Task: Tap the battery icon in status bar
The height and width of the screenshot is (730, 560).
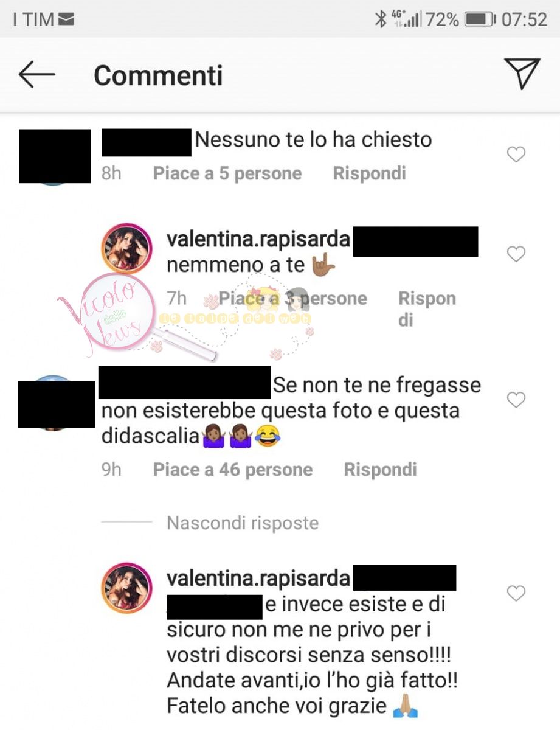Action: coord(480,19)
